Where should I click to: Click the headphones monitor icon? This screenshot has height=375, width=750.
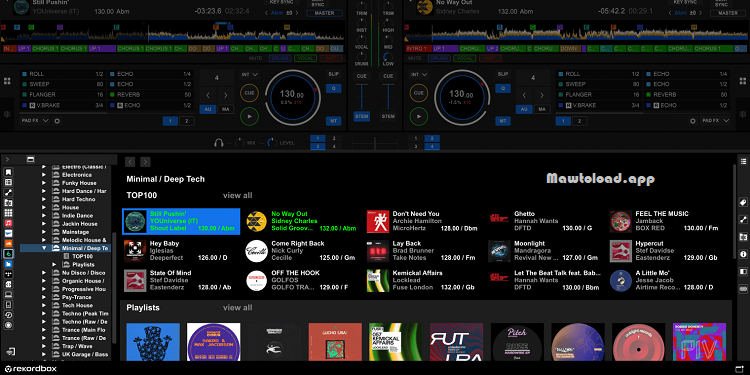[x=219, y=142]
